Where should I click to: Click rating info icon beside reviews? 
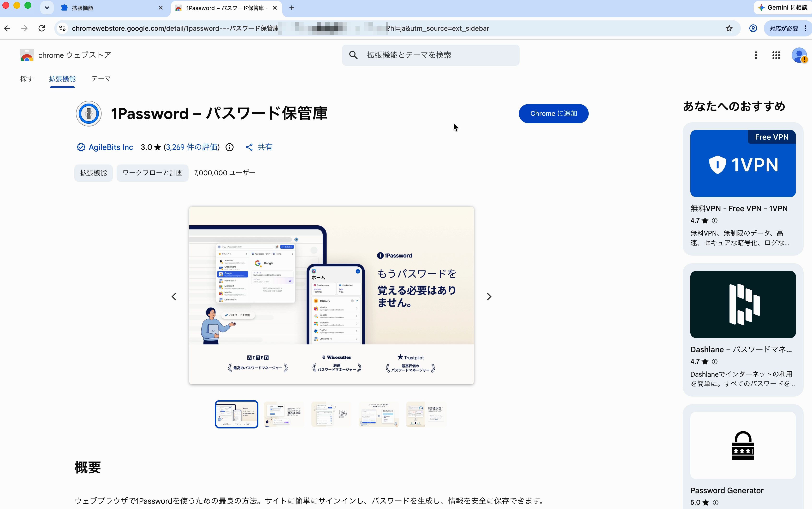click(229, 147)
